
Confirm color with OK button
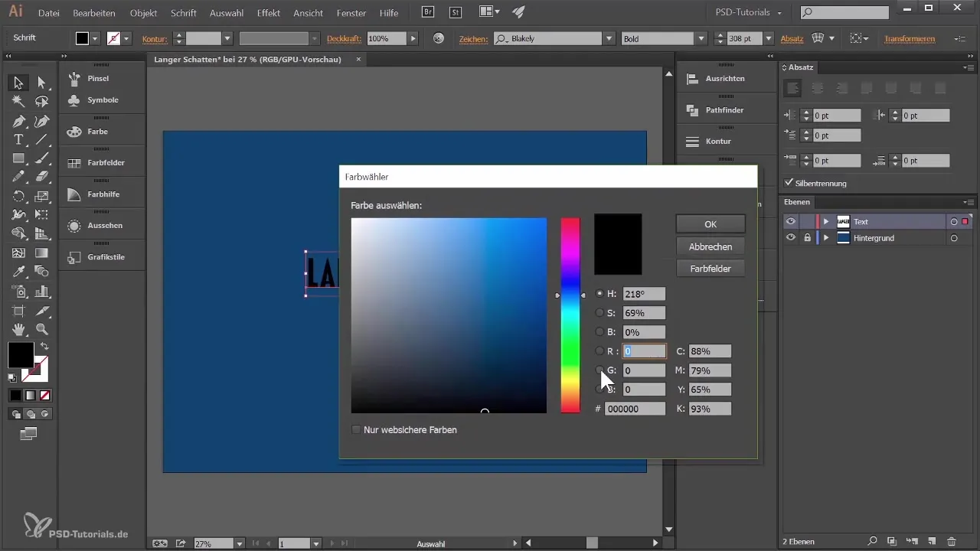click(710, 224)
